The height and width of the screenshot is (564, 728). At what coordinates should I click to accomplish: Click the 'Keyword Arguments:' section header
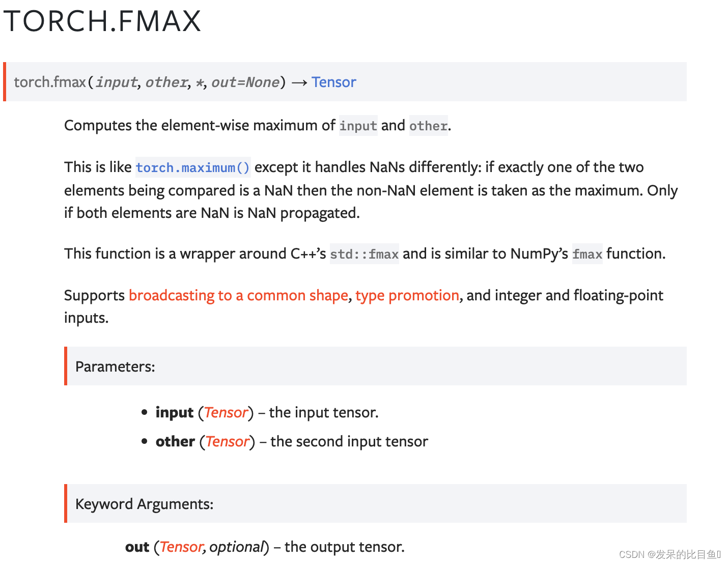click(x=144, y=504)
